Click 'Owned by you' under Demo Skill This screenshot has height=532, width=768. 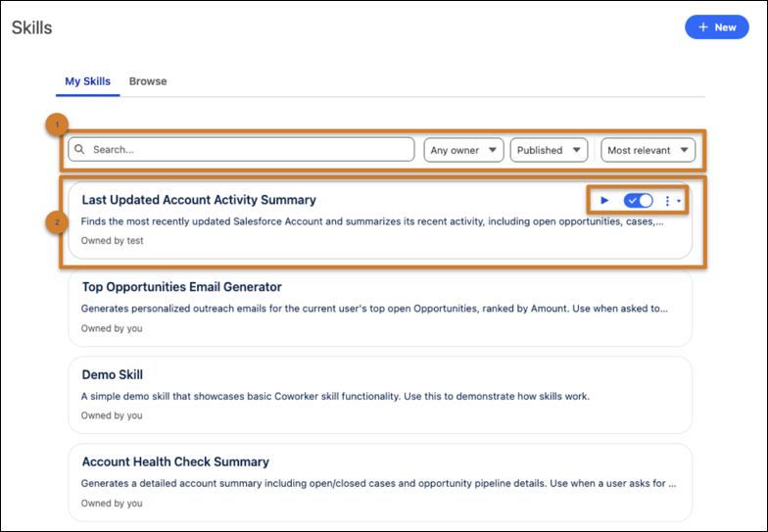tap(112, 415)
